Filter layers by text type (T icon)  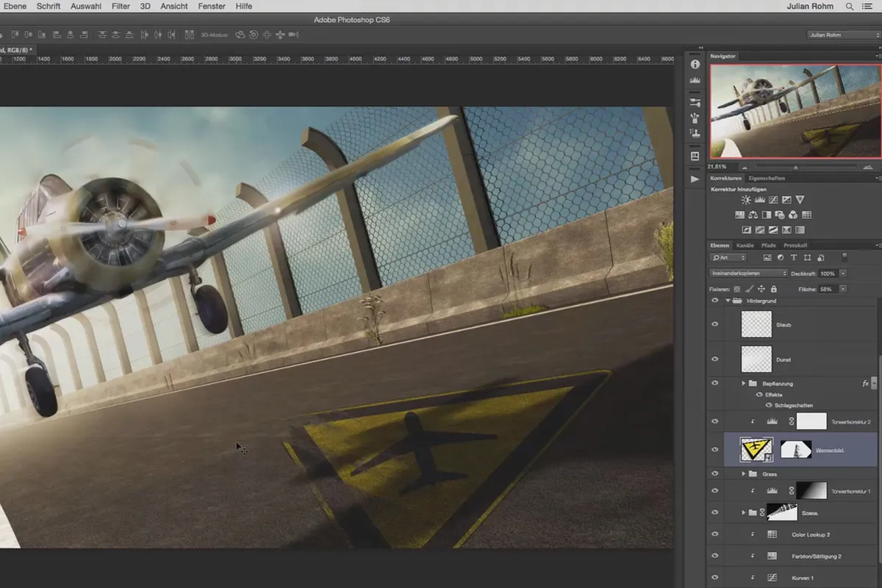794,258
